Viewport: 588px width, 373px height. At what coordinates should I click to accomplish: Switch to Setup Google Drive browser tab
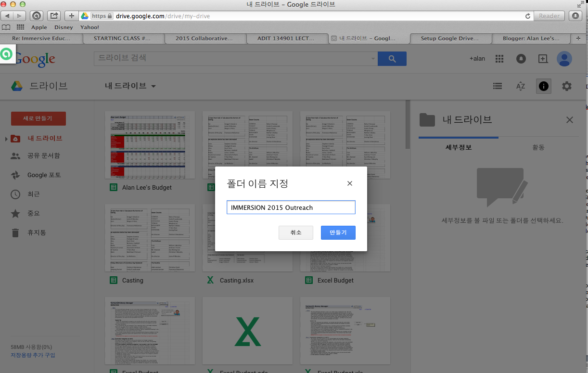(450, 39)
